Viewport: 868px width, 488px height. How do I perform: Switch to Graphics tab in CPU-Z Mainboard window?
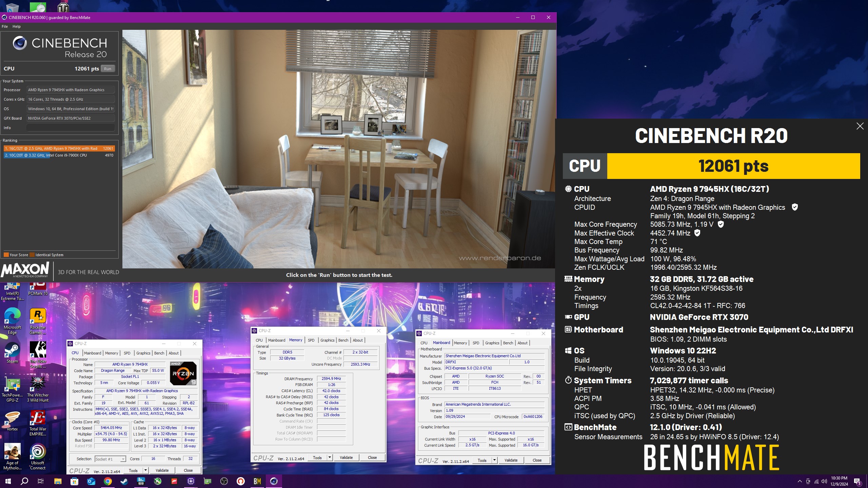click(492, 343)
